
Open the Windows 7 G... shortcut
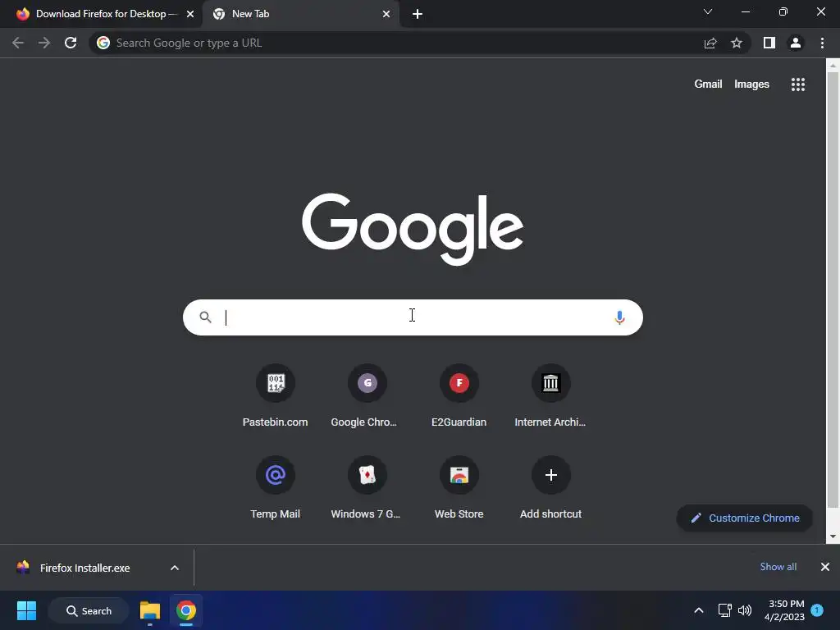pos(367,487)
